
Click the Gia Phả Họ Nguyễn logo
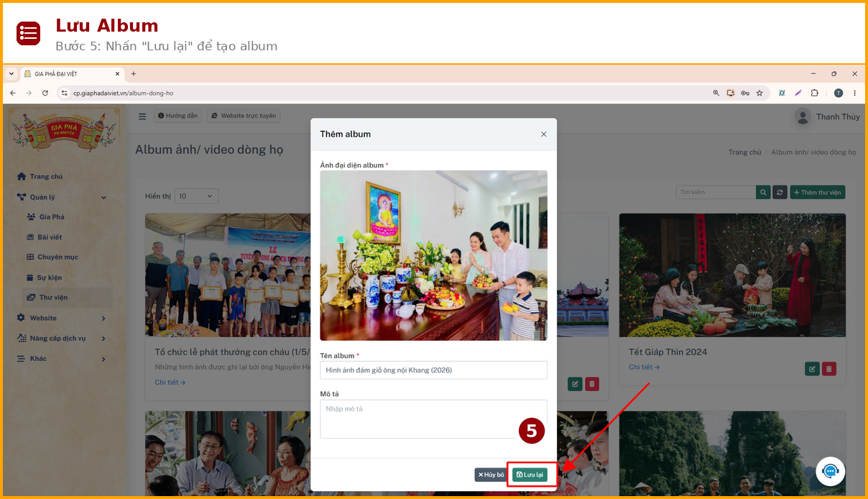pyautogui.click(x=65, y=130)
